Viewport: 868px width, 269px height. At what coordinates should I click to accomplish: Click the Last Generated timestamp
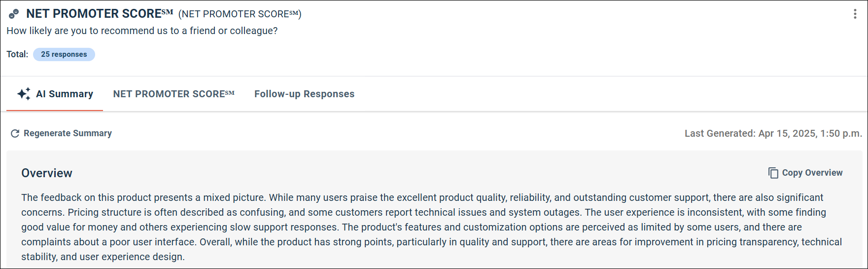coord(773,133)
